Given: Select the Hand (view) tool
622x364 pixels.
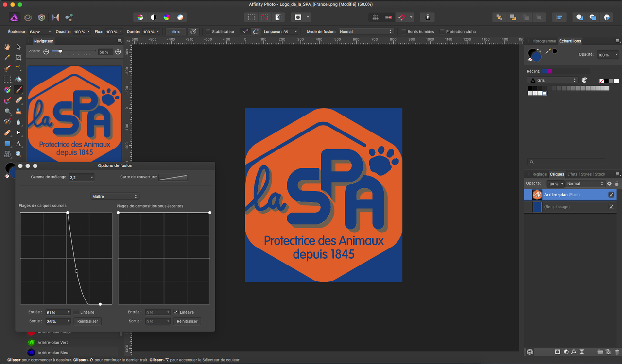Looking at the screenshot, I should (x=7, y=47).
